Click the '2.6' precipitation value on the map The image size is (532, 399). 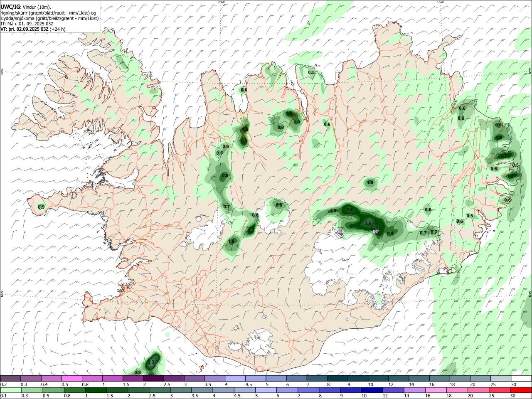tap(368, 223)
